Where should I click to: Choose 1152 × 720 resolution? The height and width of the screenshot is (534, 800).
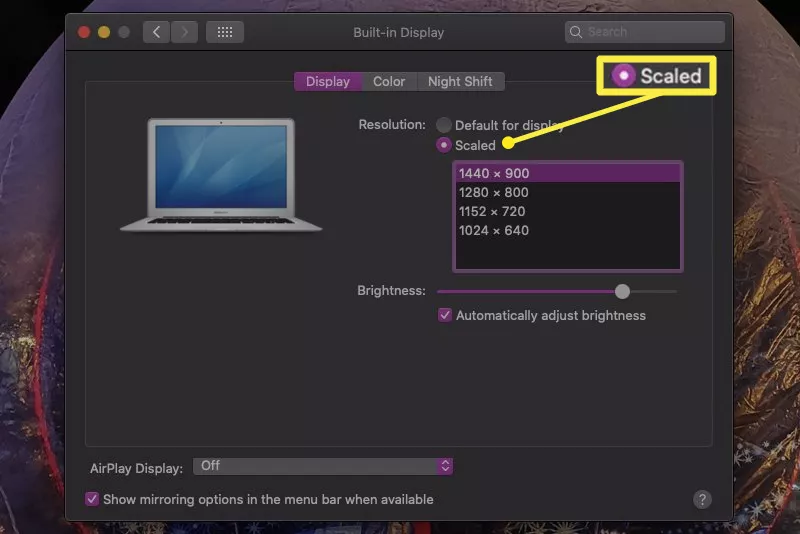(x=567, y=212)
